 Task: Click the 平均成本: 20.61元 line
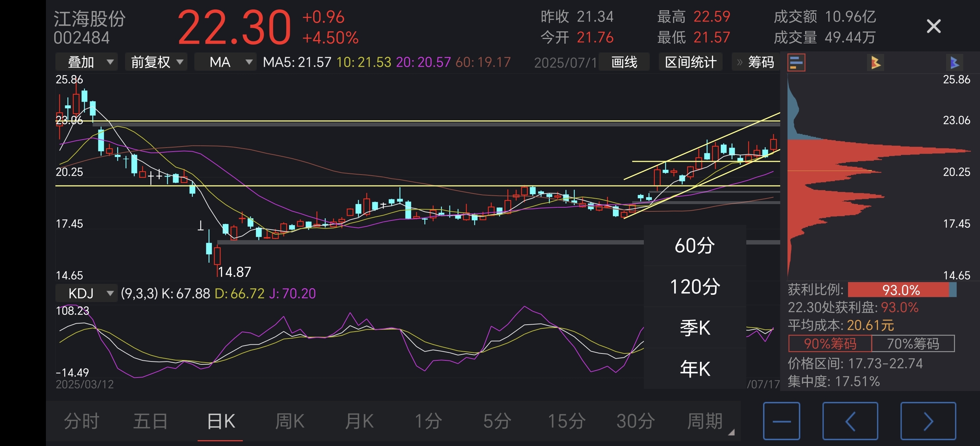click(841, 325)
